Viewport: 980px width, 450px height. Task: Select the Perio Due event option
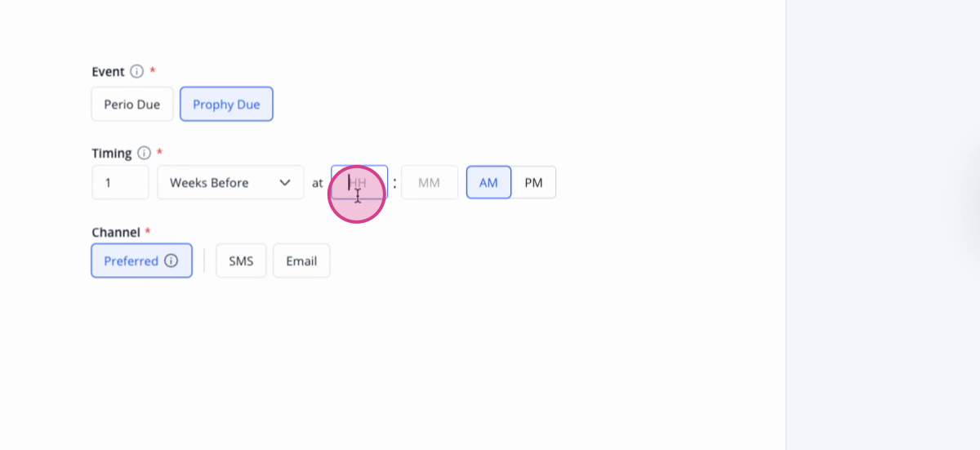[132, 105]
